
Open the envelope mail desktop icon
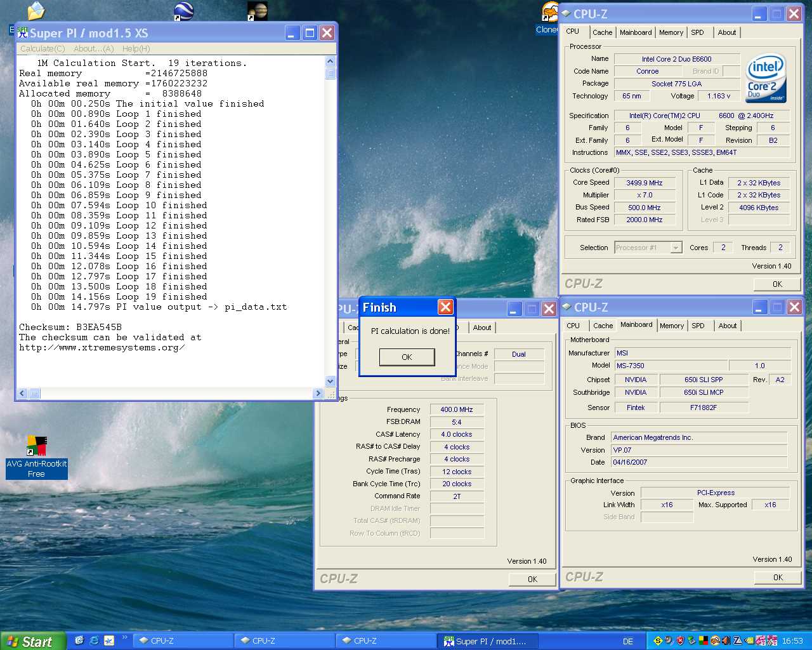tap(36, 11)
